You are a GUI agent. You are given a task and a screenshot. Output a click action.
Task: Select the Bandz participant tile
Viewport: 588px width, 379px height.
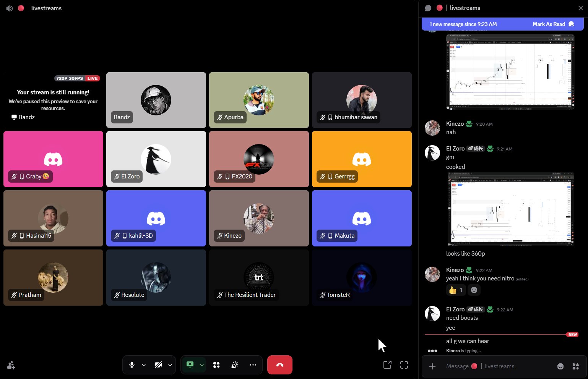click(x=156, y=100)
